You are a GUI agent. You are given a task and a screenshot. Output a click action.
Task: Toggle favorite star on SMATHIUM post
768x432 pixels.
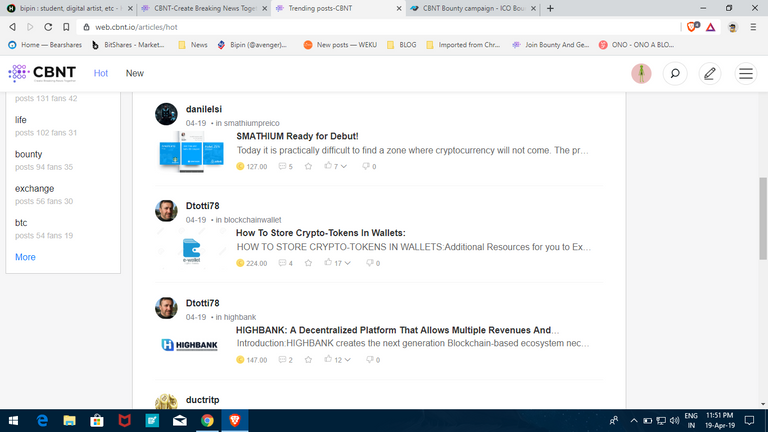(308, 166)
